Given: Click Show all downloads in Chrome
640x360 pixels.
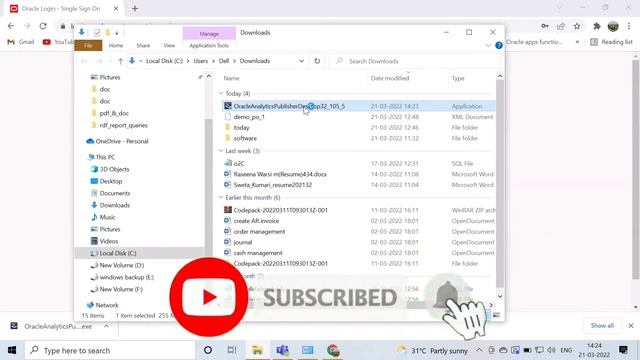Looking at the screenshot, I should pos(602,325).
